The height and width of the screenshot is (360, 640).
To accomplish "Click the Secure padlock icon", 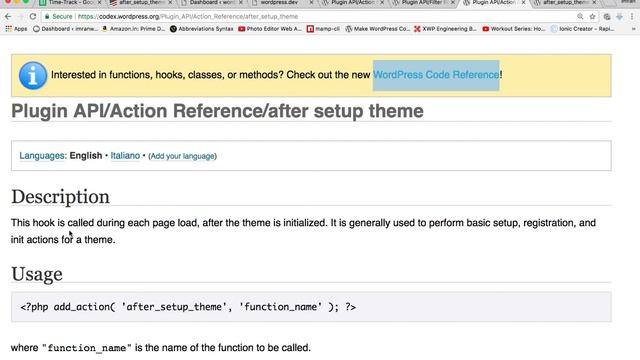I will pyautogui.click(x=47, y=17).
